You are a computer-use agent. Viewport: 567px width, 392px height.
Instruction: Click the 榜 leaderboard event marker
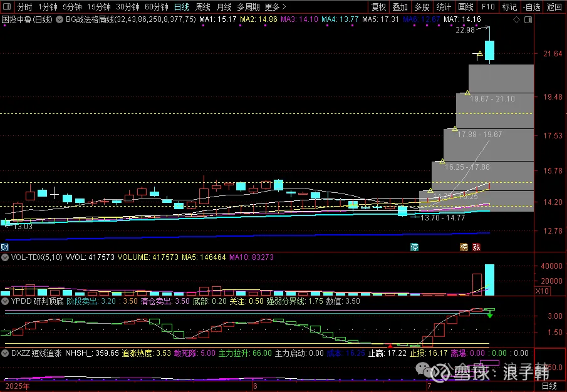[464, 247]
